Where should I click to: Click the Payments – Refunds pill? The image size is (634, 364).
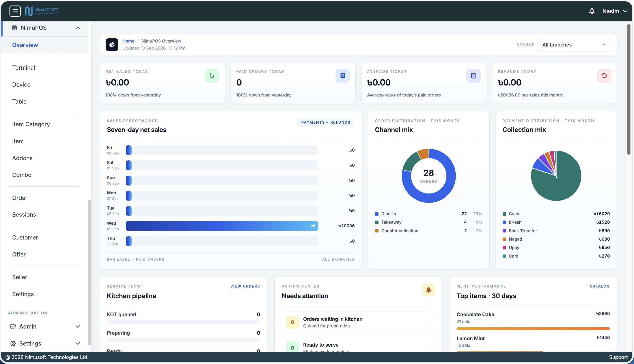click(x=326, y=122)
